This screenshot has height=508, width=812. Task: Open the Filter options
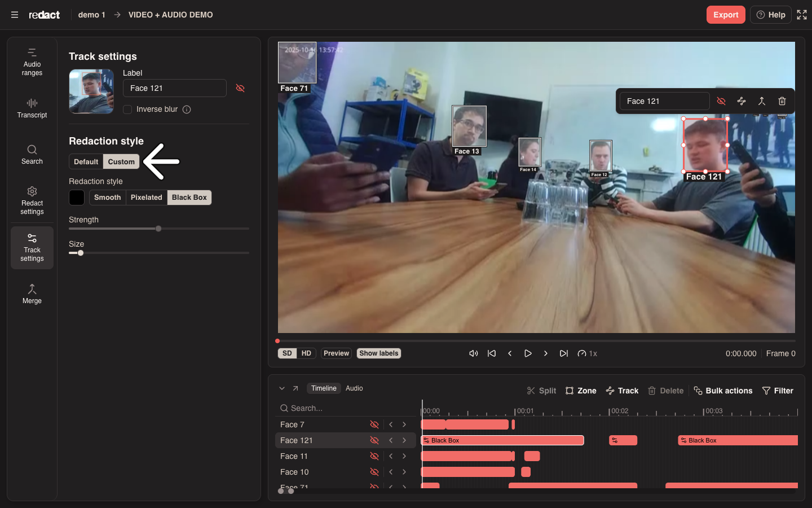[x=778, y=391]
